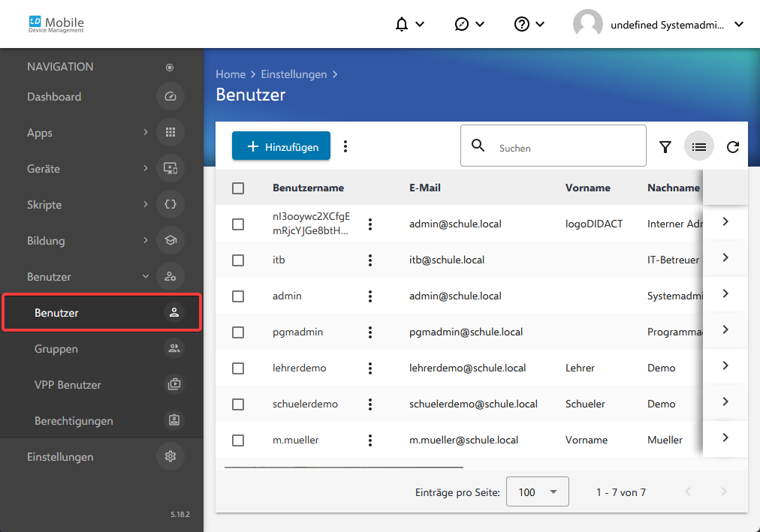
Task: Expand the Bildung submenu chevron
Action: click(146, 240)
